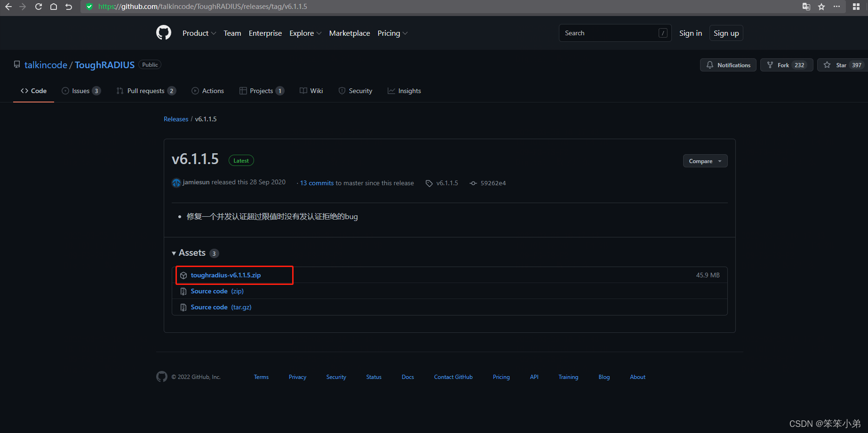Open the Compare dropdown

(x=705, y=161)
